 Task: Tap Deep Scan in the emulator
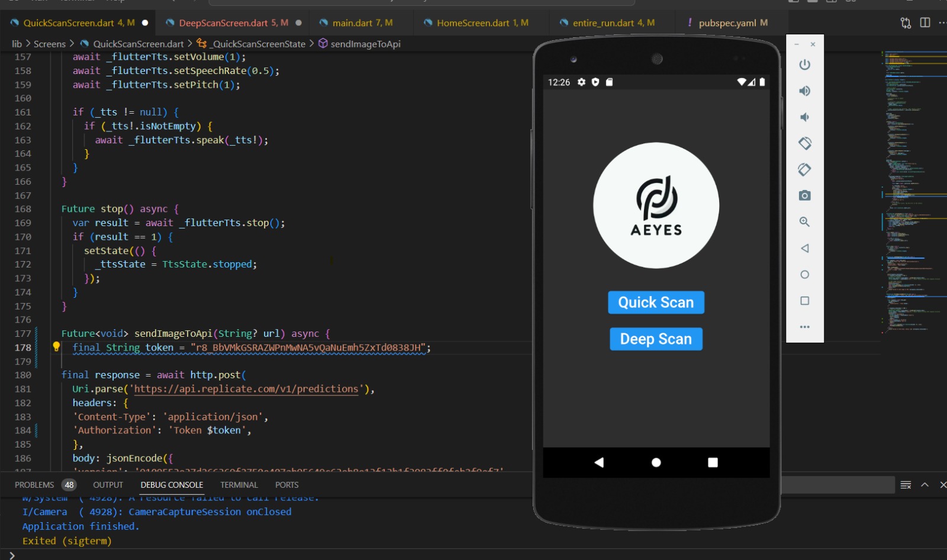tap(656, 339)
